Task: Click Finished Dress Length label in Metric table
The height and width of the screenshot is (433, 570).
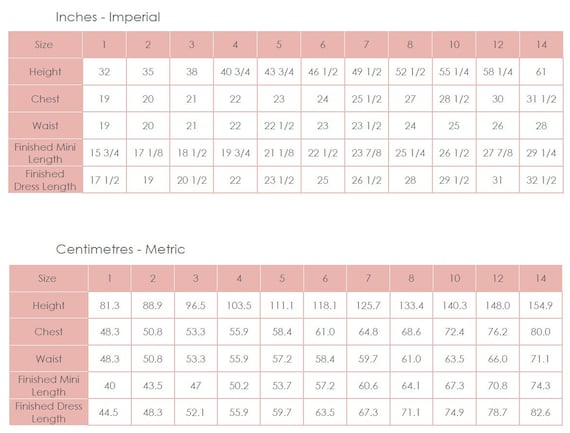Action: [49, 412]
